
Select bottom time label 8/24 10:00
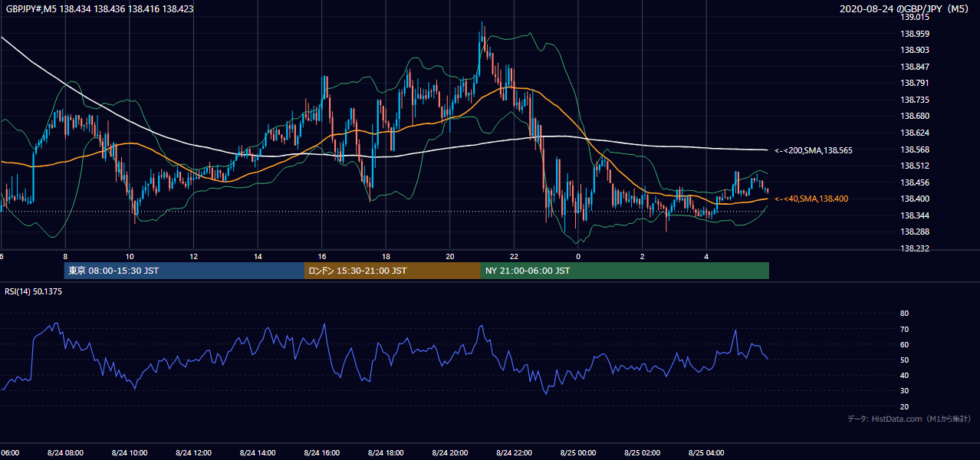(130, 453)
